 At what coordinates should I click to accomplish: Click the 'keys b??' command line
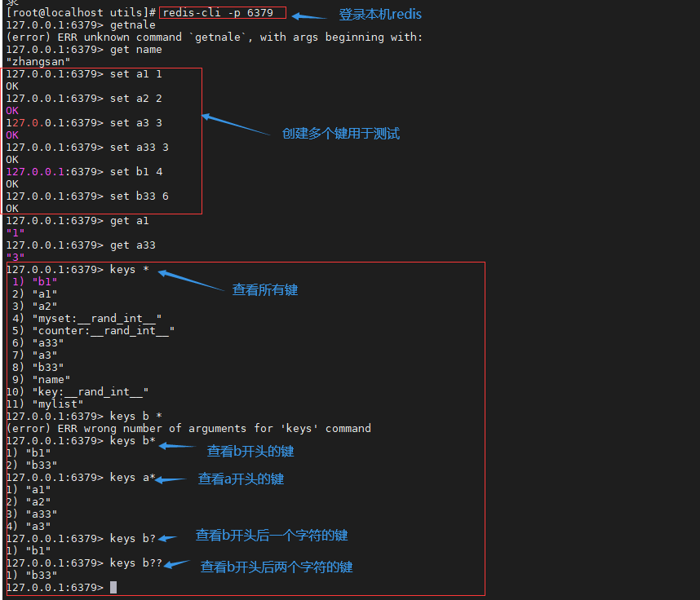tap(84, 563)
